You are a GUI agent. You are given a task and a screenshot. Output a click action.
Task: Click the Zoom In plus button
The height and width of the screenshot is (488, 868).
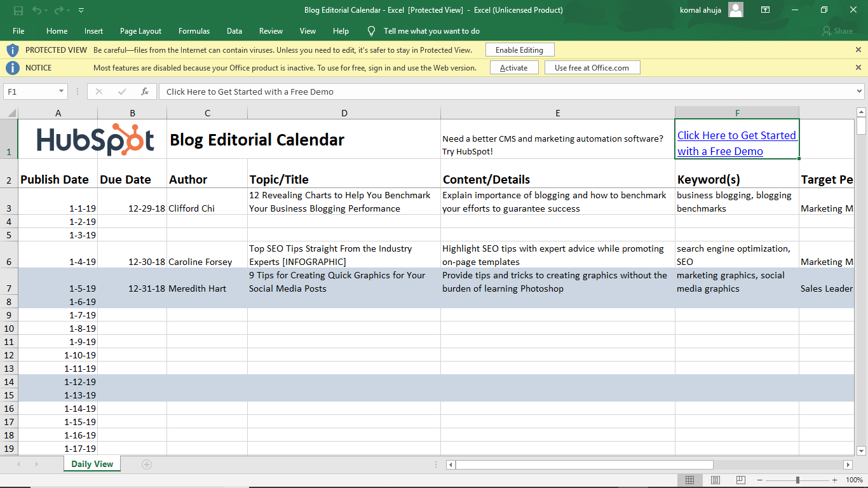(x=835, y=480)
